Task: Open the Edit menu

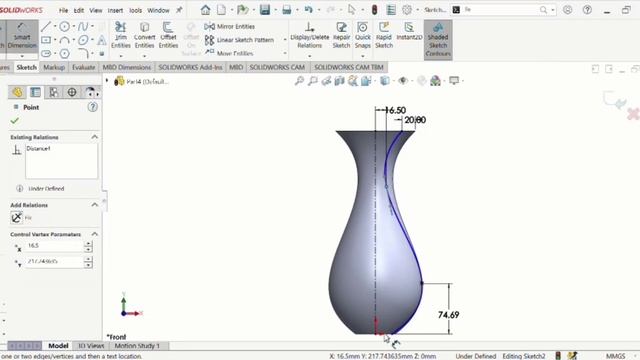Action: pos(79,10)
